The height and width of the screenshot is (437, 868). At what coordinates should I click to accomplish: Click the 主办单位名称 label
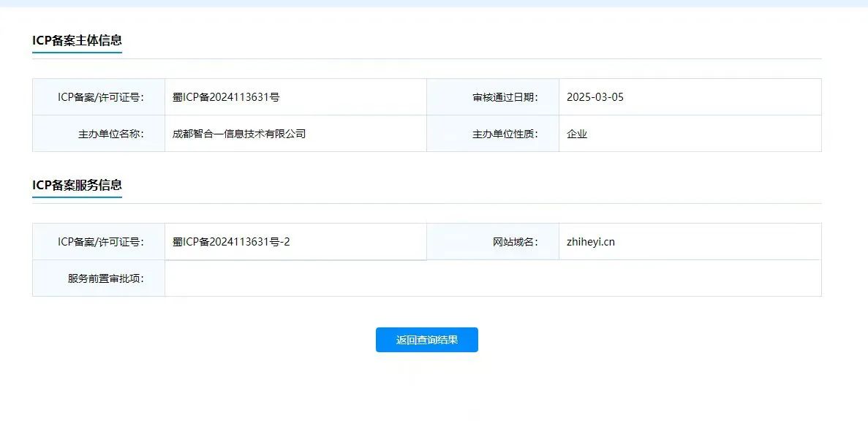(110, 134)
